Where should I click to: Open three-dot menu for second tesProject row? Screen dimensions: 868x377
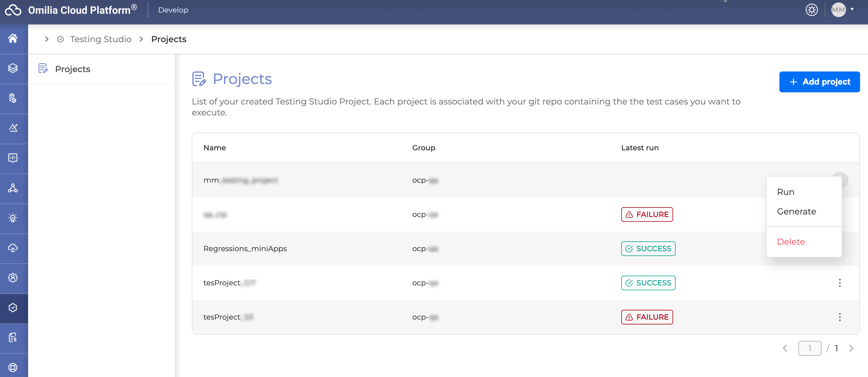pyautogui.click(x=839, y=317)
